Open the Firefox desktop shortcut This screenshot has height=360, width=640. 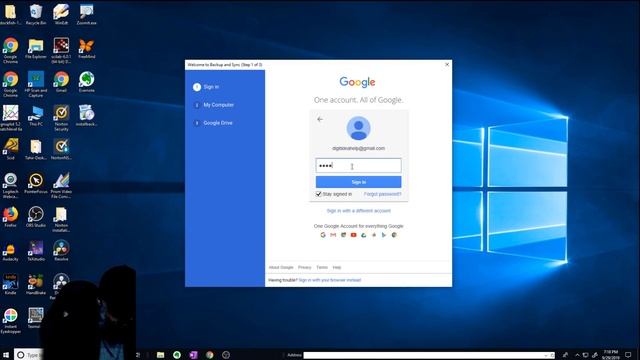[x=11, y=217]
